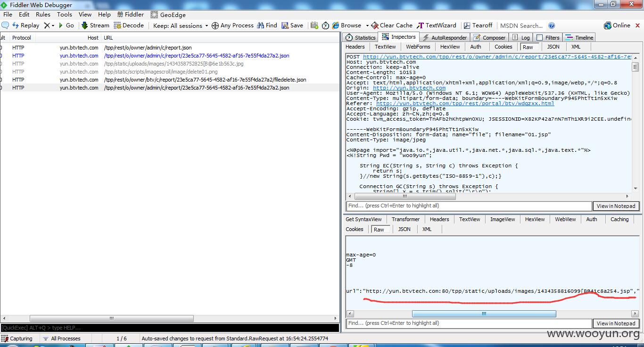Open the Log tab
Image resolution: width=644 pixels, height=347 pixels.
click(521, 38)
